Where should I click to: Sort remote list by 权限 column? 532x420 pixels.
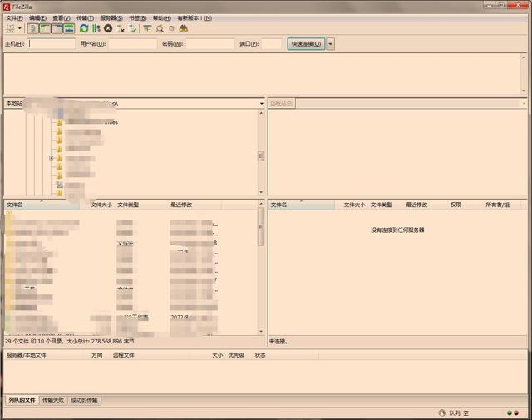(456, 205)
